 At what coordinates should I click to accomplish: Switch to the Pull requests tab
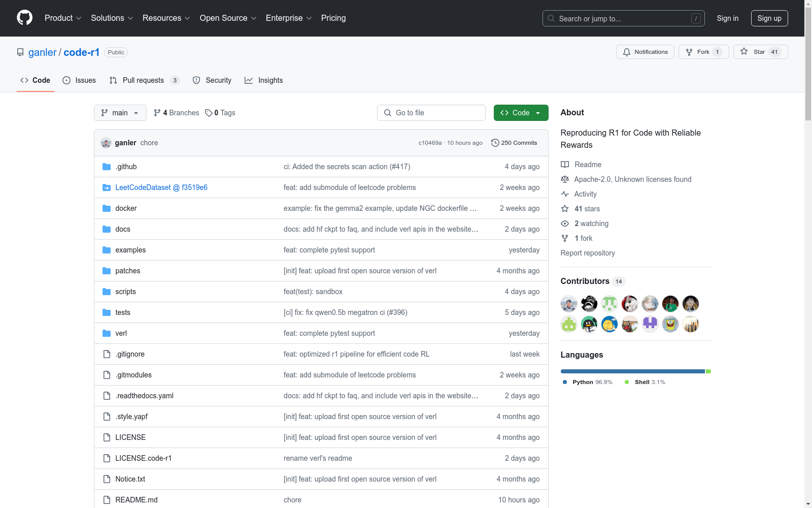[145, 80]
